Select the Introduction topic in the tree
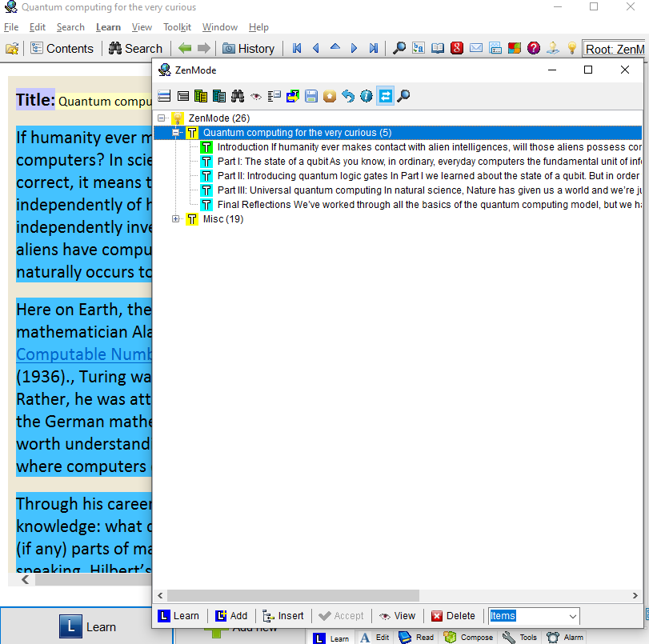Viewport: 649px width, 644px height. point(429,147)
